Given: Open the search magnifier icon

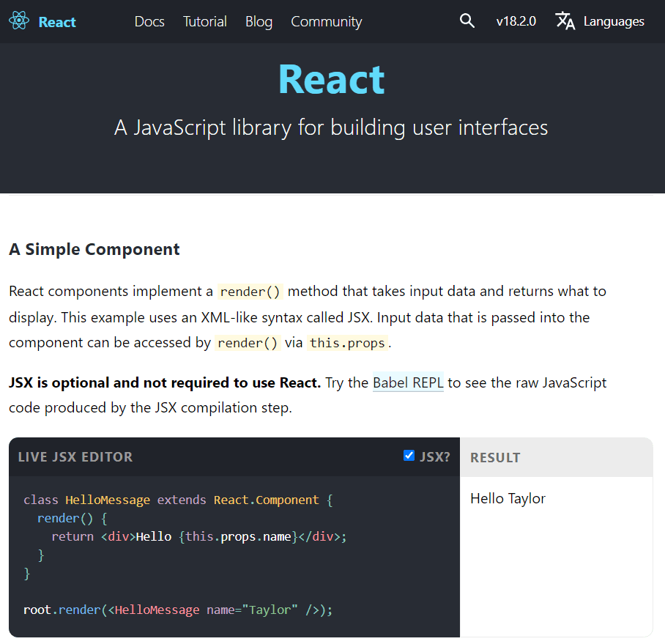Looking at the screenshot, I should pyautogui.click(x=467, y=21).
